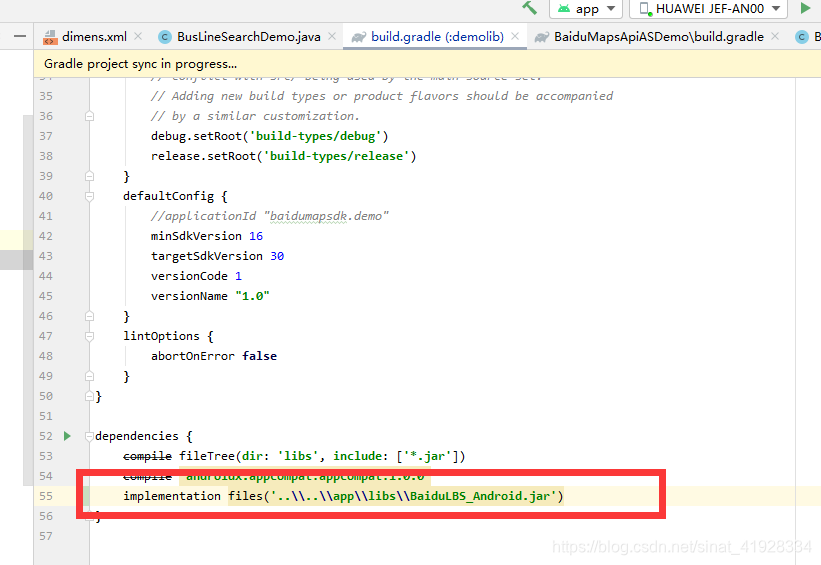Click the '*.jar' include pattern
The image size is (821, 565).
427,456
